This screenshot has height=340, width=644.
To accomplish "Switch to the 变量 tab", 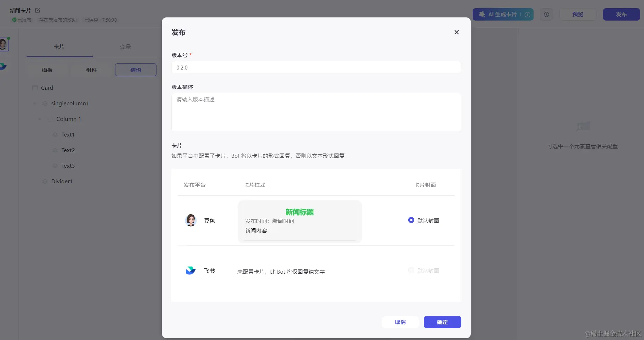I will pyautogui.click(x=125, y=47).
